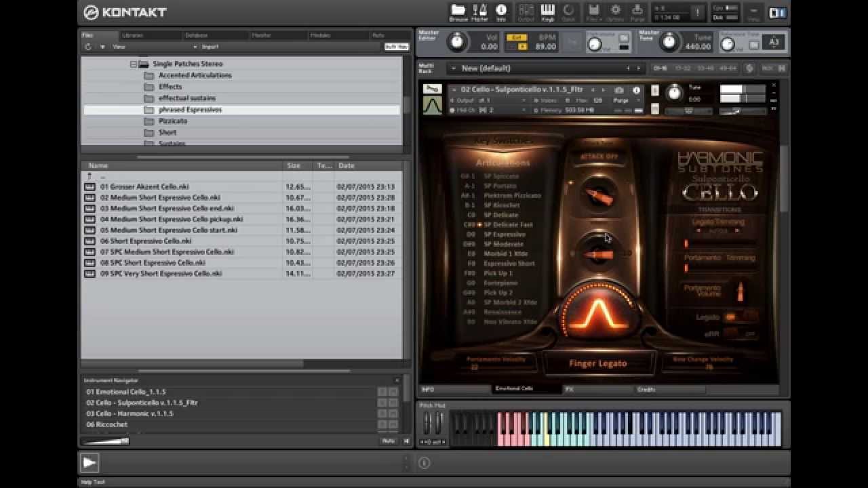Viewport: 868px width, 488px height.
Task: Toggle the mute button on the instrument header
Action: point(655,108)
